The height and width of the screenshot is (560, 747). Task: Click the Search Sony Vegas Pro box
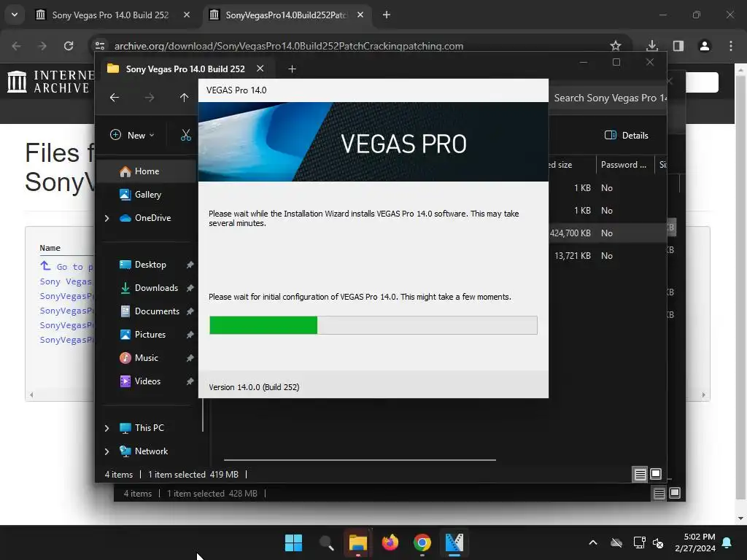pos(608,98)
